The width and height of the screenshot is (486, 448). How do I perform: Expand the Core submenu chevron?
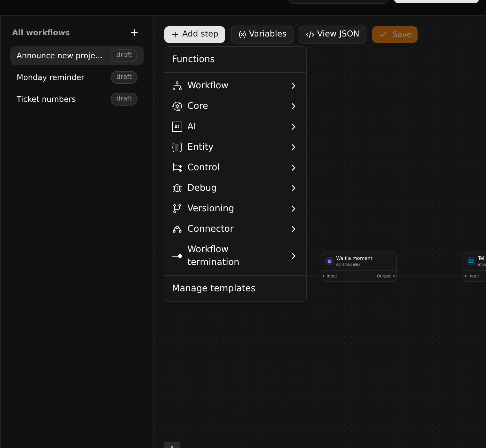[294, 106]
